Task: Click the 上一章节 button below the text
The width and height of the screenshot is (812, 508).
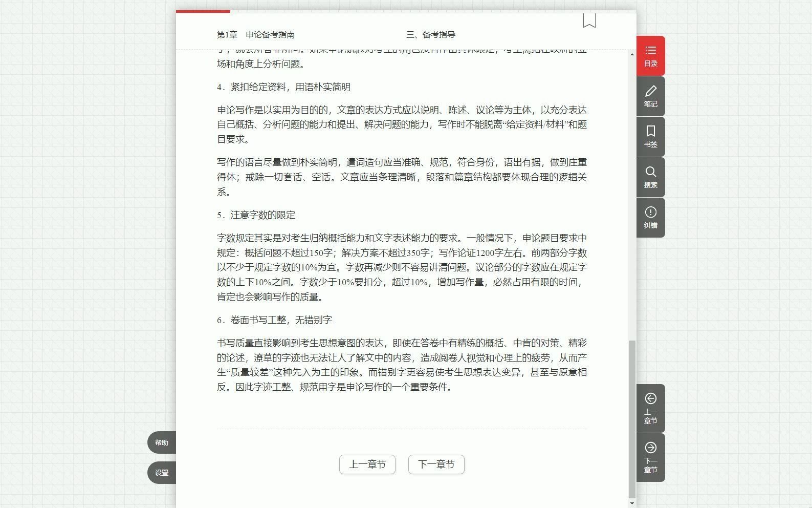Action: click(x=367, y=464)
